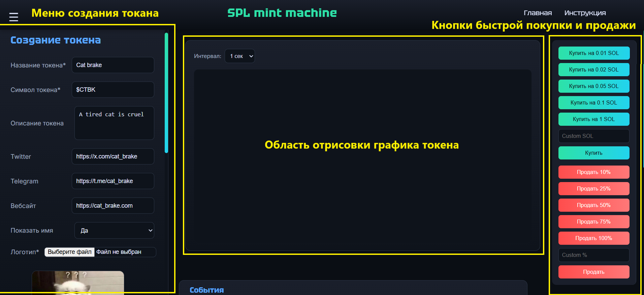Click Выберите файл to upload logo
The image size is (644, 295).
pos(70,252)
